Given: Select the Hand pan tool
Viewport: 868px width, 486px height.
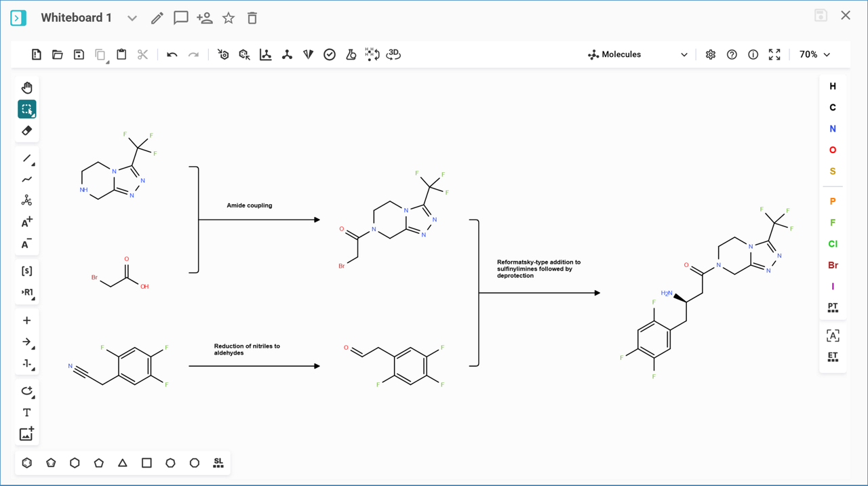Looking at the screenshot, I should tap(26, 87).
